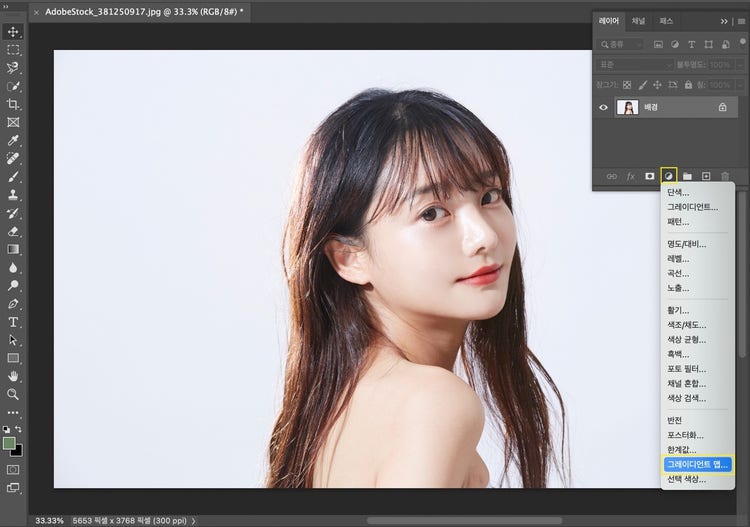Toggle lock transparent pixels
Viewport: 750px width, 527px height.
(x=627, y=85)
